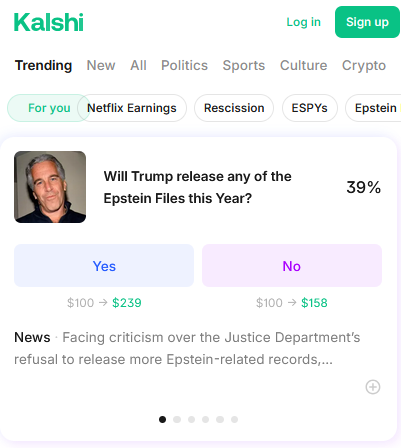Jump to the second carousel dot

[x=177, y=419]
